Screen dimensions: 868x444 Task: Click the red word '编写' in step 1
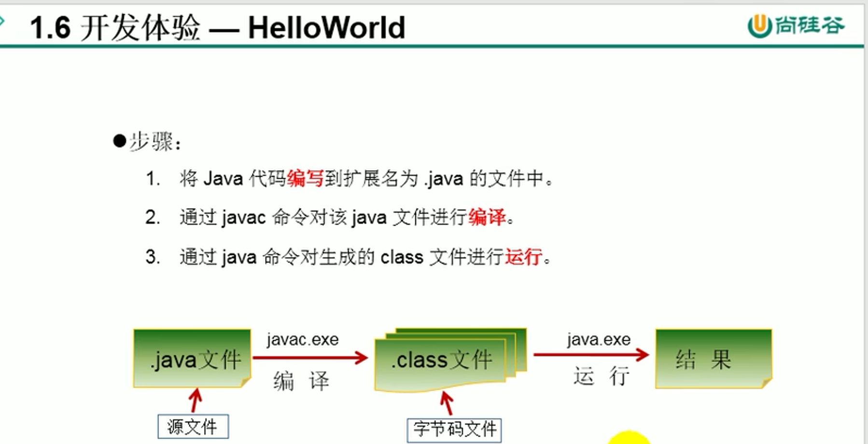306,179
